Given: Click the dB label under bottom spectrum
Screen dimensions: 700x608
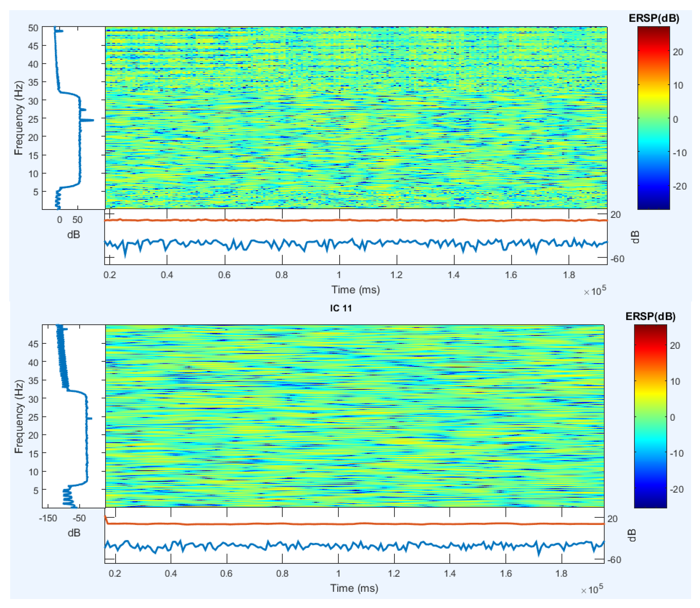Looking at the screenshot, I should coord(74,533).
